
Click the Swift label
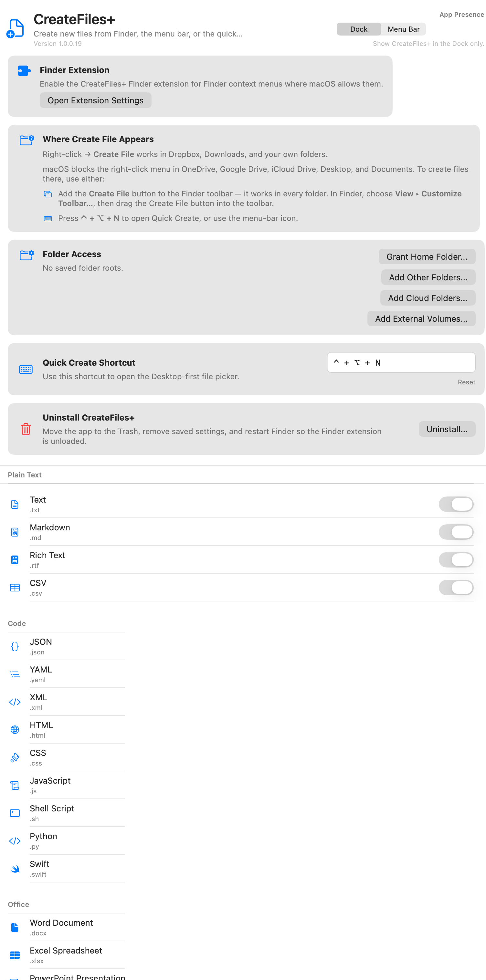point(39,864)
